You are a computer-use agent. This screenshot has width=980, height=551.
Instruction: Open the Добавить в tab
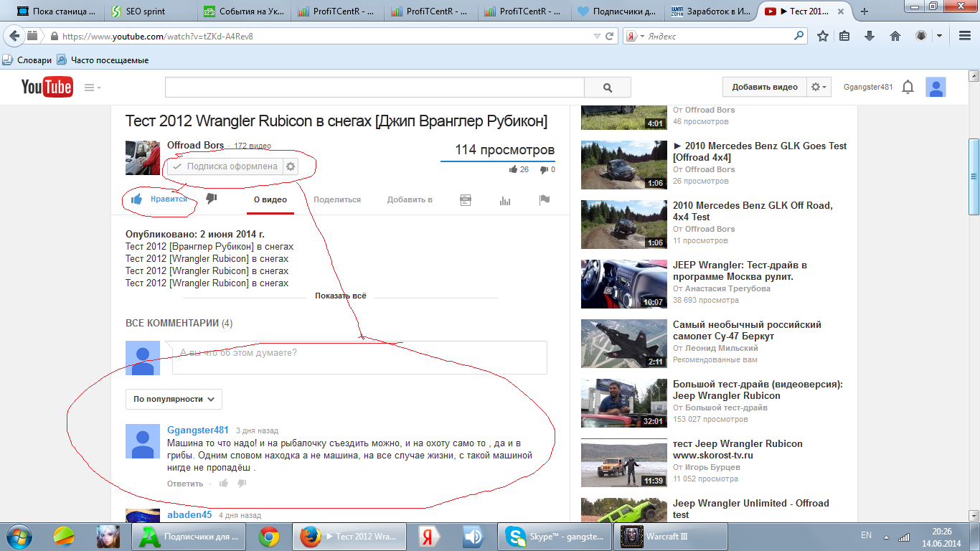pyautogui.click(x=410, y=200)
